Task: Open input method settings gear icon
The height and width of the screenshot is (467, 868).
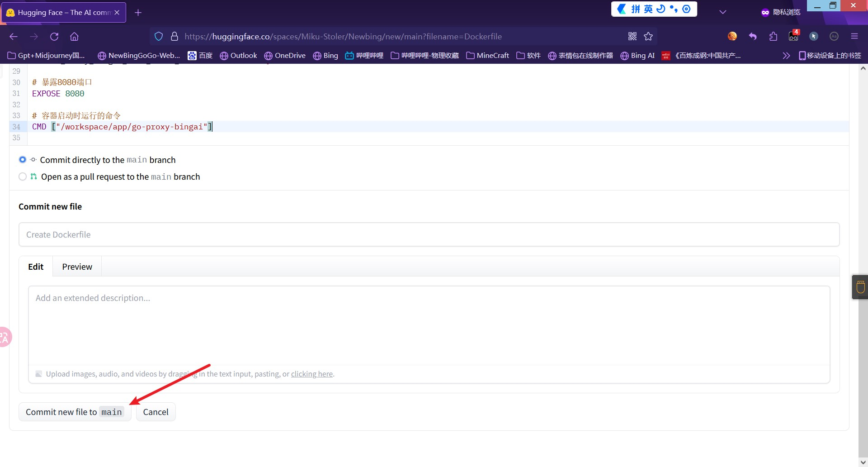Action: coord(686,9)
